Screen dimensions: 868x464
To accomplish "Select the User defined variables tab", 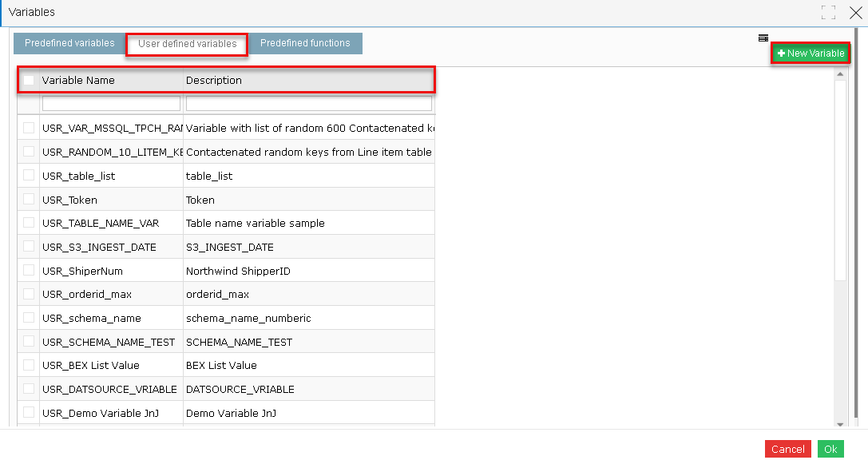I will click(186, 45).
